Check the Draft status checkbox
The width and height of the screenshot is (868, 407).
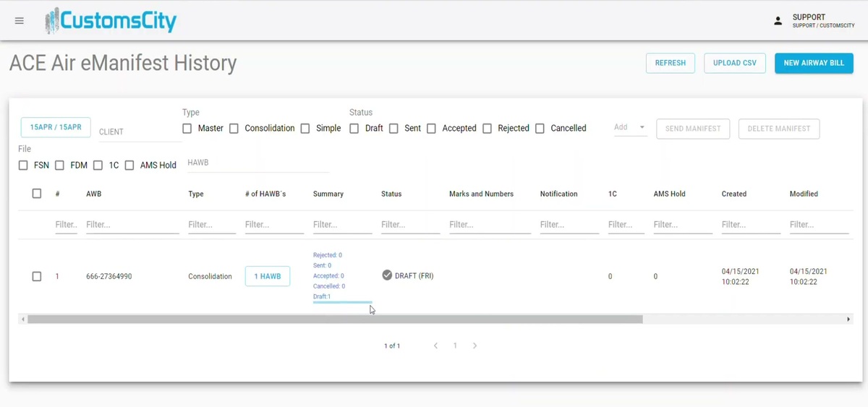coord(354,128)
